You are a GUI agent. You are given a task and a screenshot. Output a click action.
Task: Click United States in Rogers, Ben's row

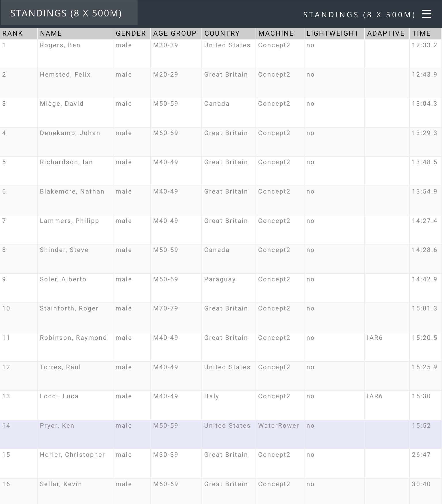click(x=227, y=45)
